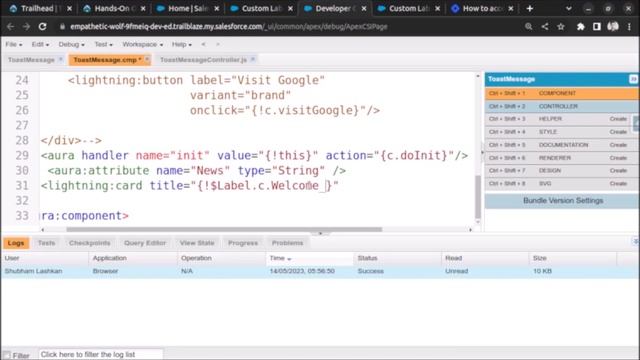The width and height of the screenshot is (640, 360).
Task: Close the Trailhead browser tab
Action: [69, 8]
